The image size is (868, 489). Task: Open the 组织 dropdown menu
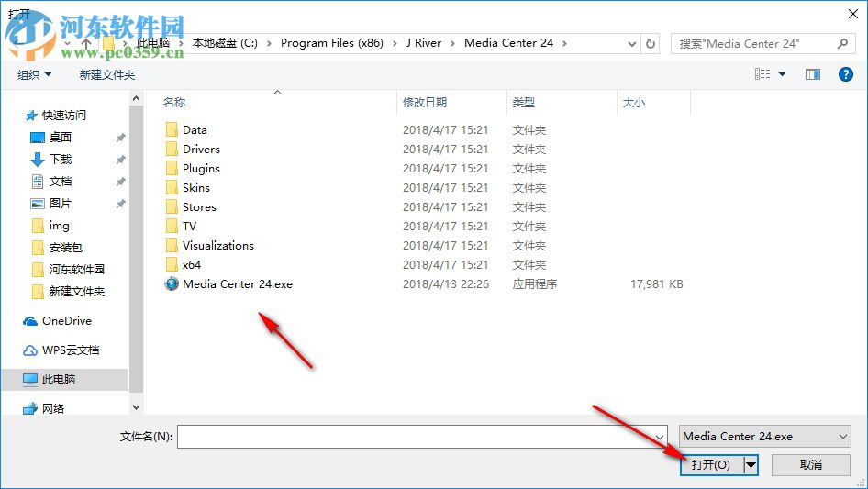[34, 74]
